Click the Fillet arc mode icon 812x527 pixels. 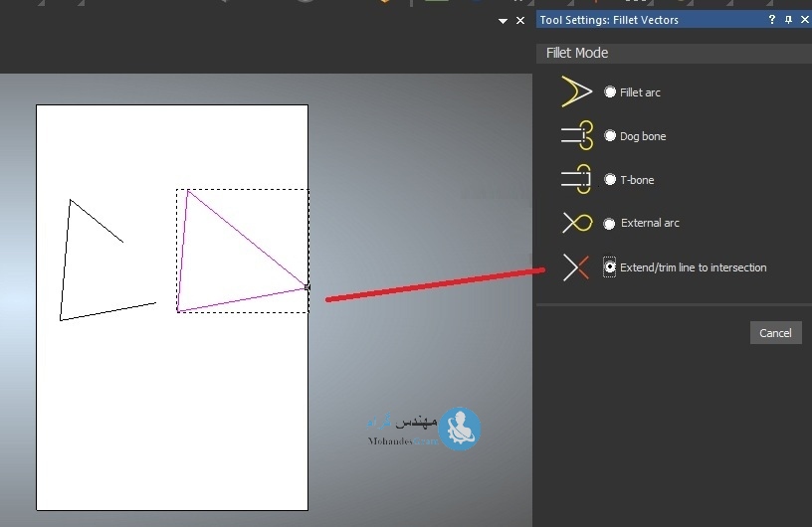pos(576,92)
